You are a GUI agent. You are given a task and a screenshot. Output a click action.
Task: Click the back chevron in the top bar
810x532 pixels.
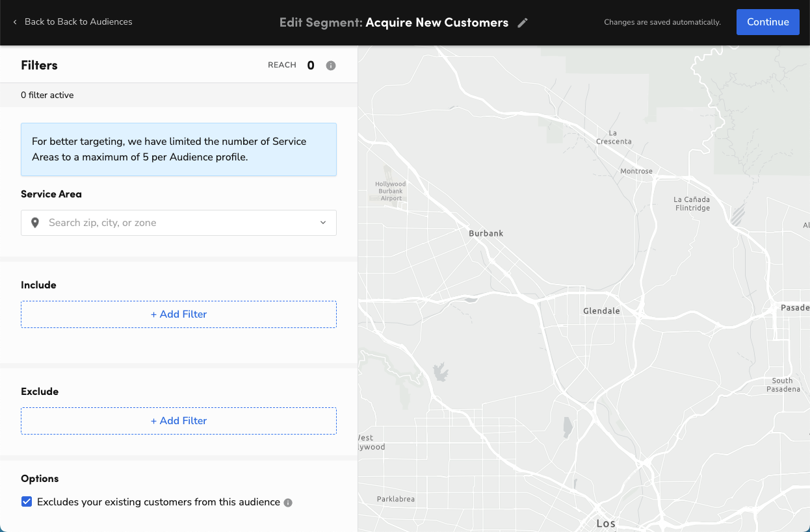[x=16, y=21]
